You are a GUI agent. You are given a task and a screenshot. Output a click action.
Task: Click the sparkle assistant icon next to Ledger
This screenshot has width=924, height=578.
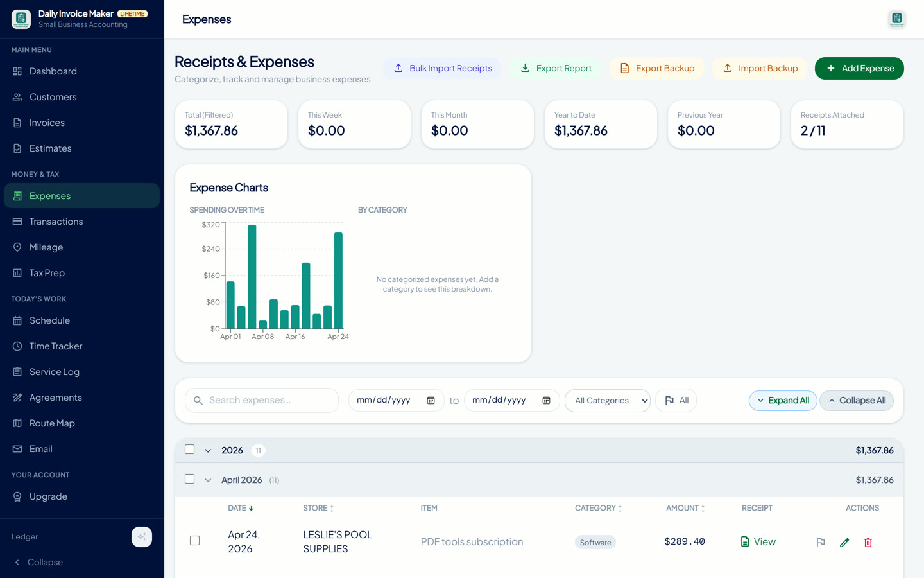click(x=142, y=537)
